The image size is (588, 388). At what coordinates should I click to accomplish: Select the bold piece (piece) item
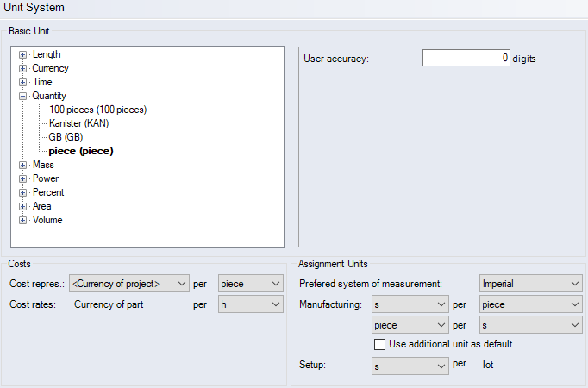81,151
